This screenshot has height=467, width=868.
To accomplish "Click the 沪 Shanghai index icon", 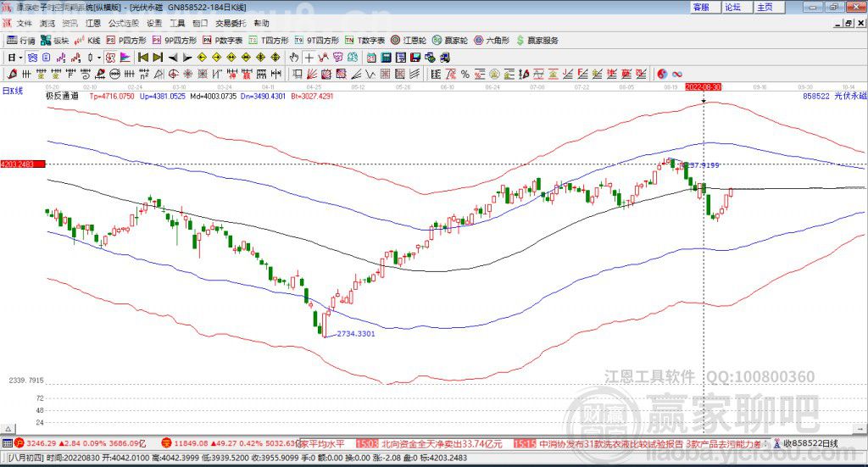I will (x=19, y=442).
